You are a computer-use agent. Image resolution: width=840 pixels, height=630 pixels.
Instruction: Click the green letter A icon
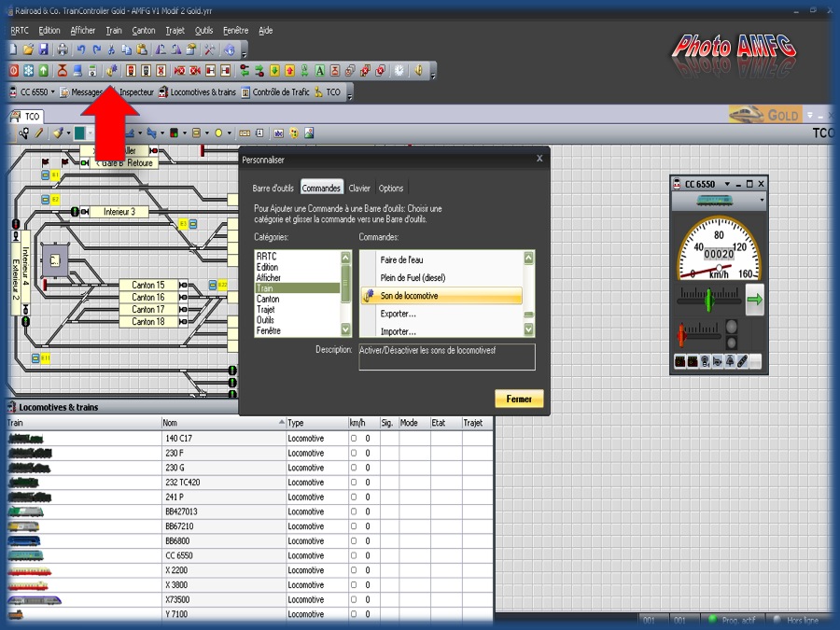tap(320, 70)
